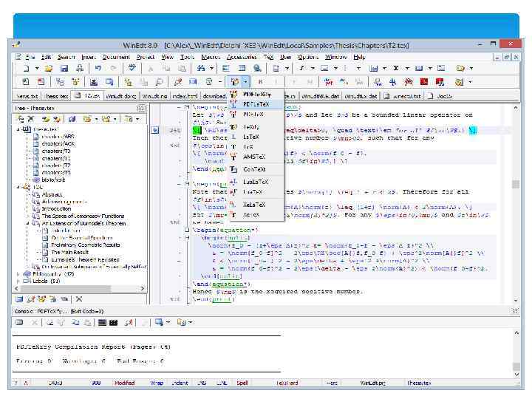This screenshot has width=532, height=399.
Task: Close the Tree panel with its corner button
Action: point(141,108)
